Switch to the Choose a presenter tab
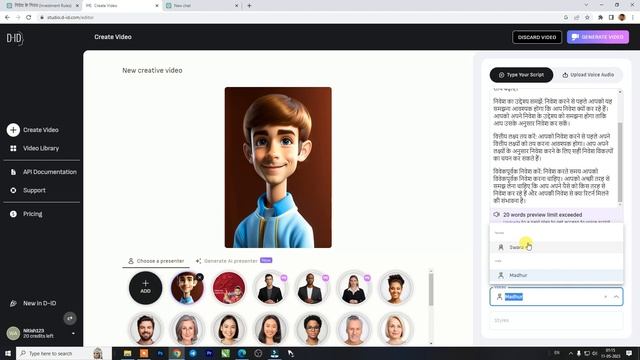Screen dimensions: 640x360 [x=156, y=261]
